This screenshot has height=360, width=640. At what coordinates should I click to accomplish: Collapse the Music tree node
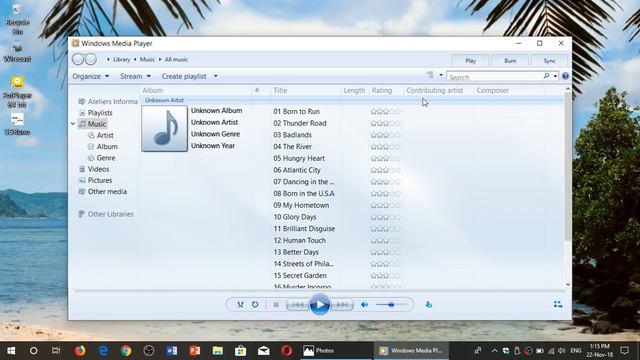[x=73, y=124]
